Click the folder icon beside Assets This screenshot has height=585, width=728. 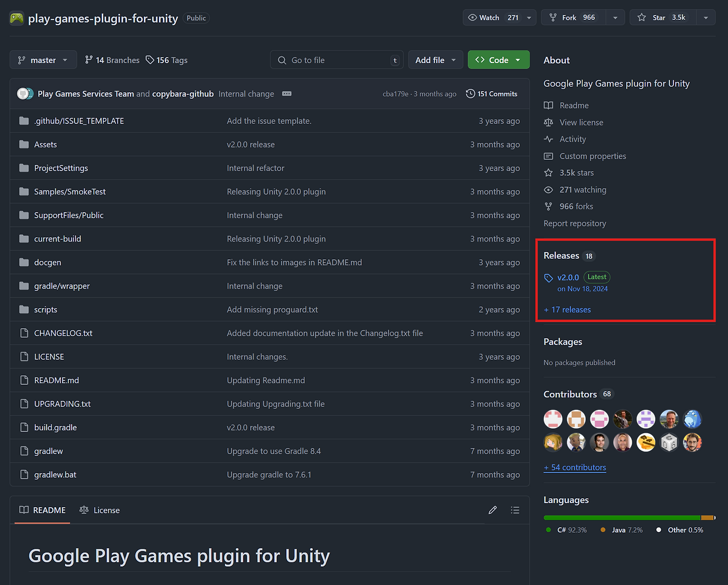(24, 144)
